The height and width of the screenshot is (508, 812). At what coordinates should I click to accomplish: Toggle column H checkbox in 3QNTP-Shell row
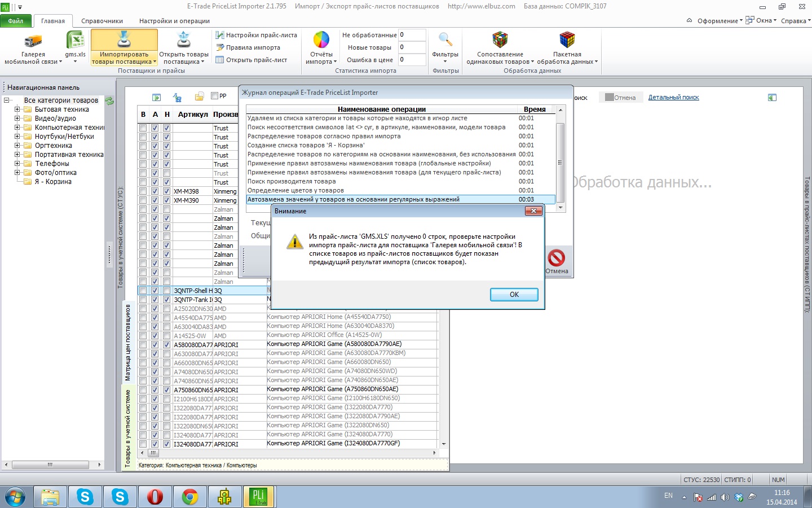tap(166, 291)
